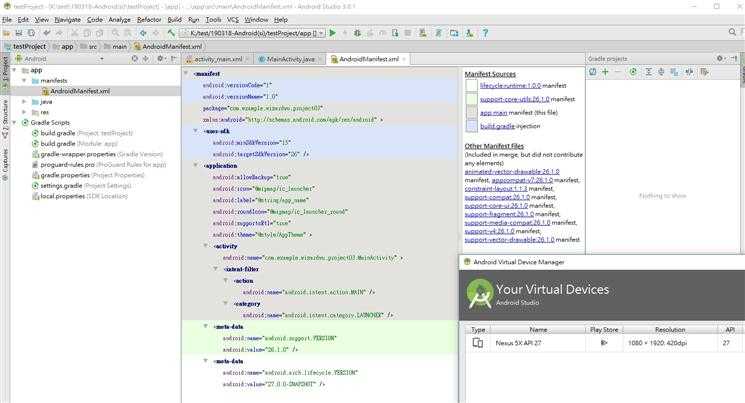Execute Gradle task green circular icon
Viewport: 745px width, 403px height.
tap(633, 72)
